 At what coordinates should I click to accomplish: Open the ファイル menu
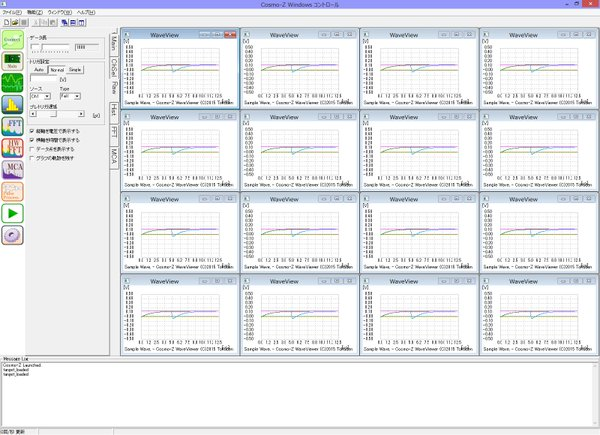pos(10,12)
